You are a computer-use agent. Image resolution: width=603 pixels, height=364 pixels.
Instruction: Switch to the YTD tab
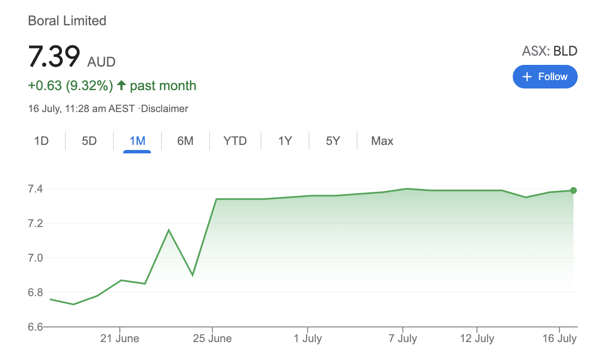click(x=235, y=141)
